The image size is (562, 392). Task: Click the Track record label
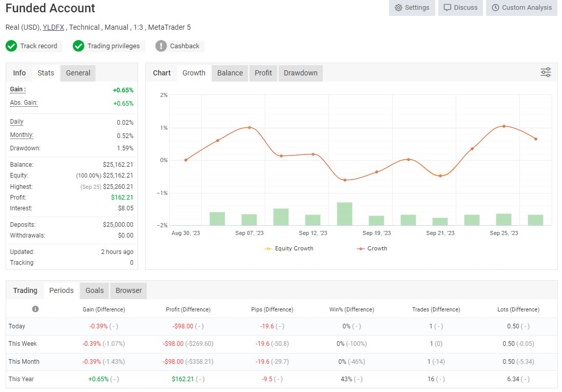[x=38, y=46]
